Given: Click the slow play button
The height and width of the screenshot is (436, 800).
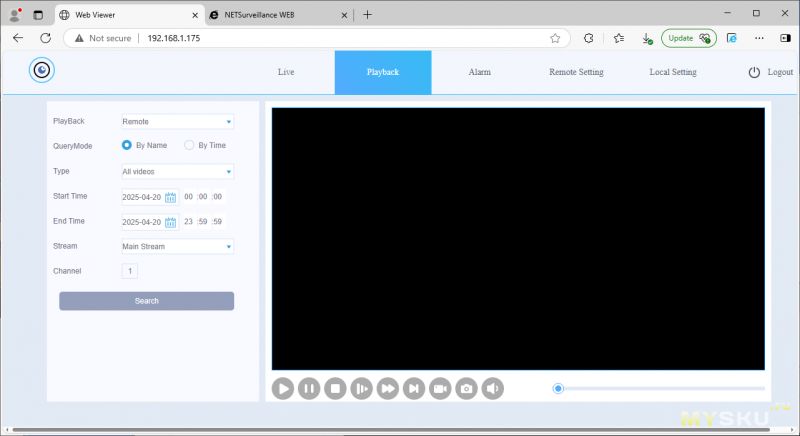Looking at the screenshot, I should (362, 389).
